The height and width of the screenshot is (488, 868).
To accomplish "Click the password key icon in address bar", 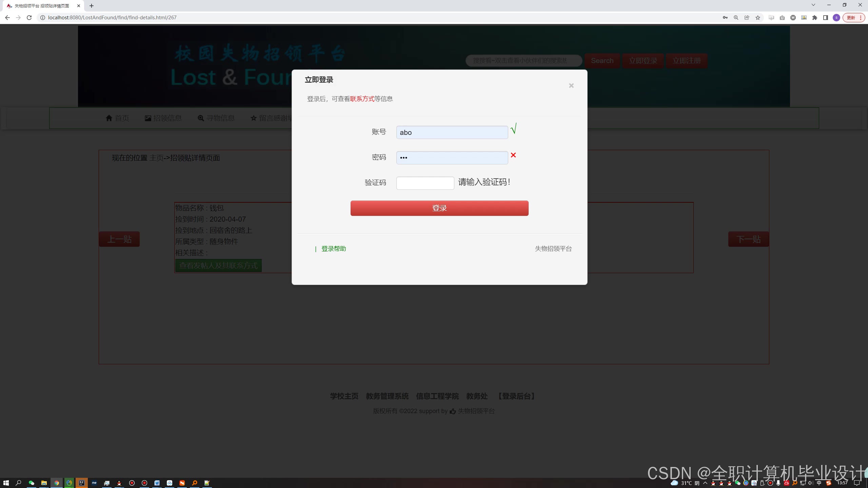I will pos(725,18).
